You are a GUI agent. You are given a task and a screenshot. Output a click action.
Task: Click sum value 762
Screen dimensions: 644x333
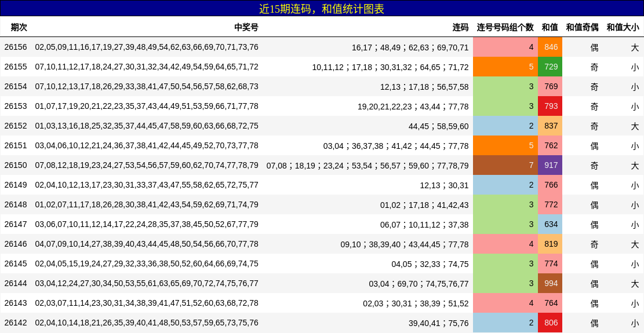tap(551, 145)
